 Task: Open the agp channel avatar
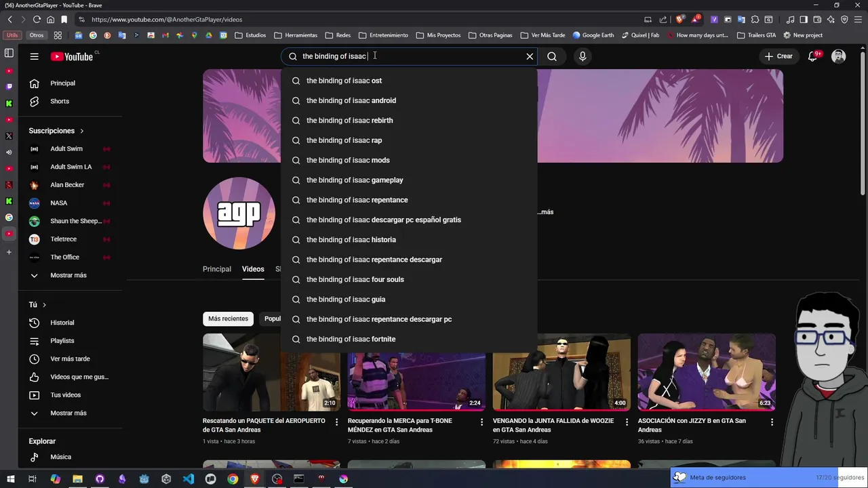[x=239, y=213]
